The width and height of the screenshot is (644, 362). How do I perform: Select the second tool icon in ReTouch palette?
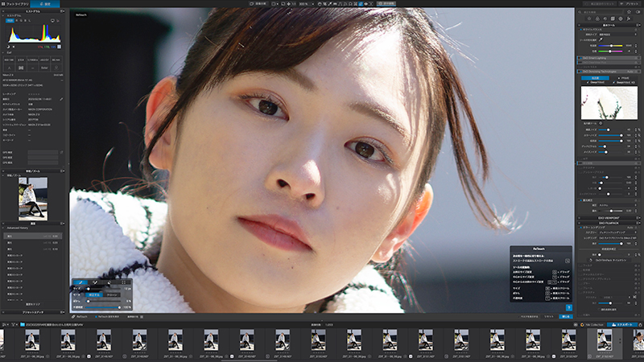tap(95, 282)
